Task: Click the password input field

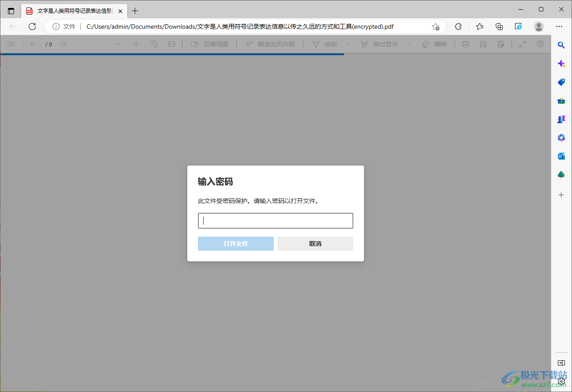Action: (276, 221)
